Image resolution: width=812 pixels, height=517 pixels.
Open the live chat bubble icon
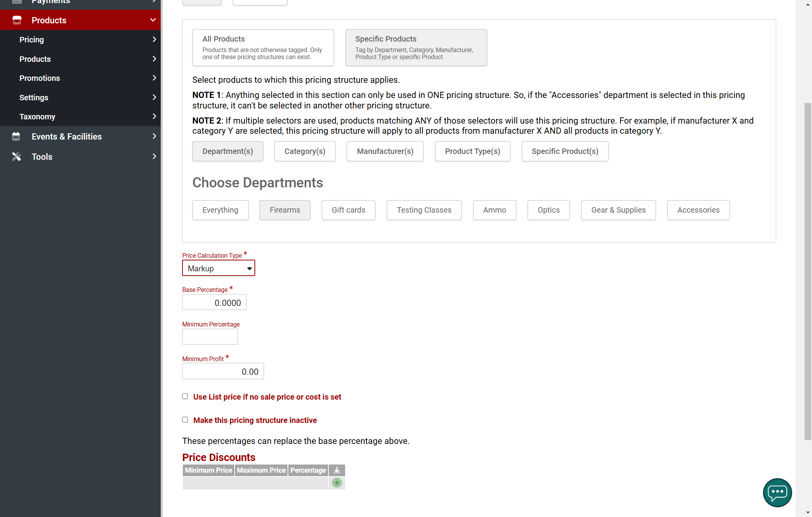pos(777,493)
